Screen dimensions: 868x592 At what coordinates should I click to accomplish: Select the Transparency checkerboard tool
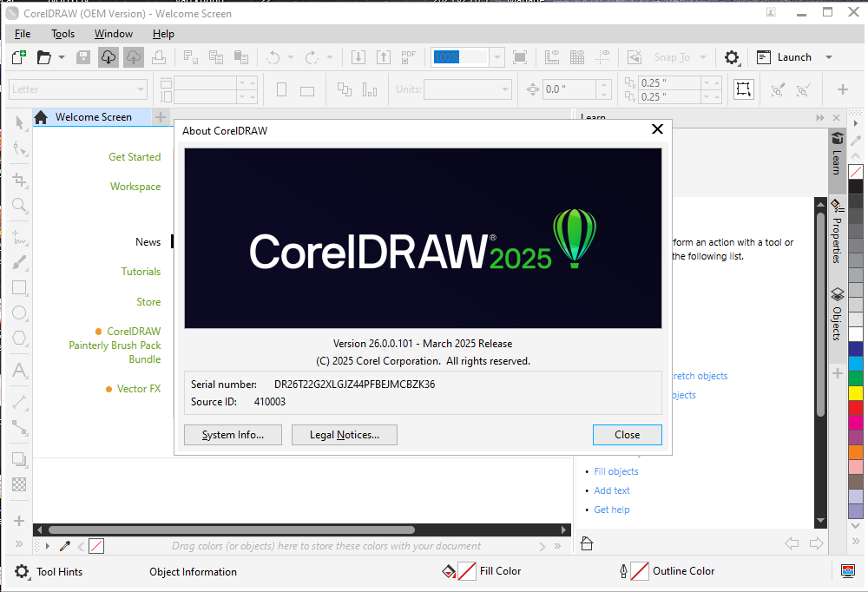coord(19,484)
